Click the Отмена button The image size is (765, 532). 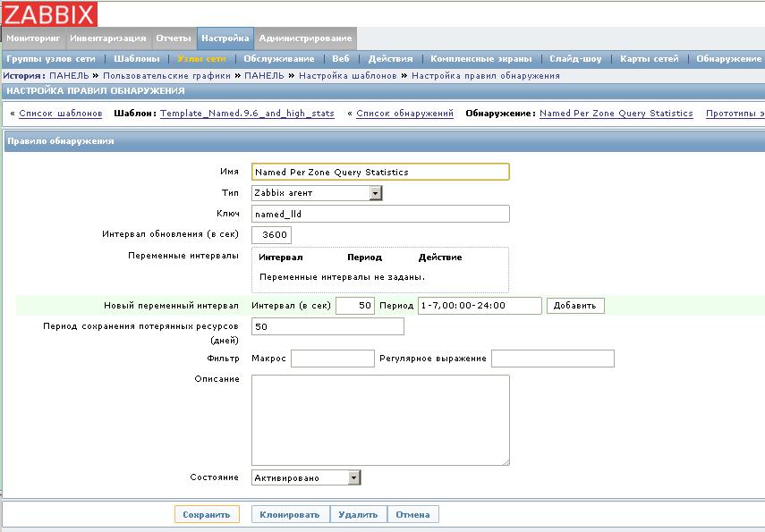[413, 514]
